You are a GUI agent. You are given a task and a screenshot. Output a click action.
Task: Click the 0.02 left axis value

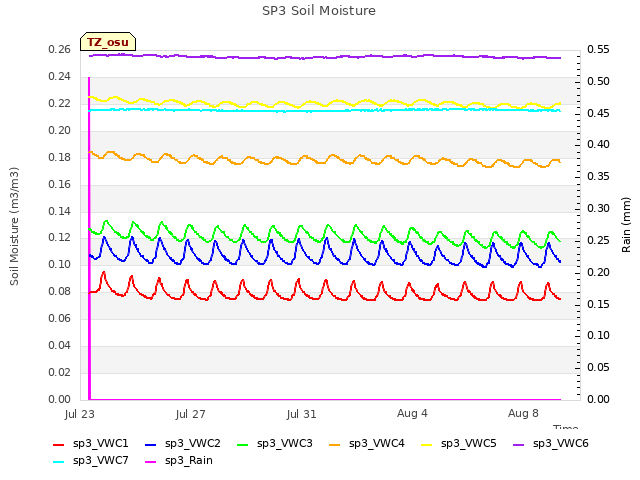coord(60,372)
